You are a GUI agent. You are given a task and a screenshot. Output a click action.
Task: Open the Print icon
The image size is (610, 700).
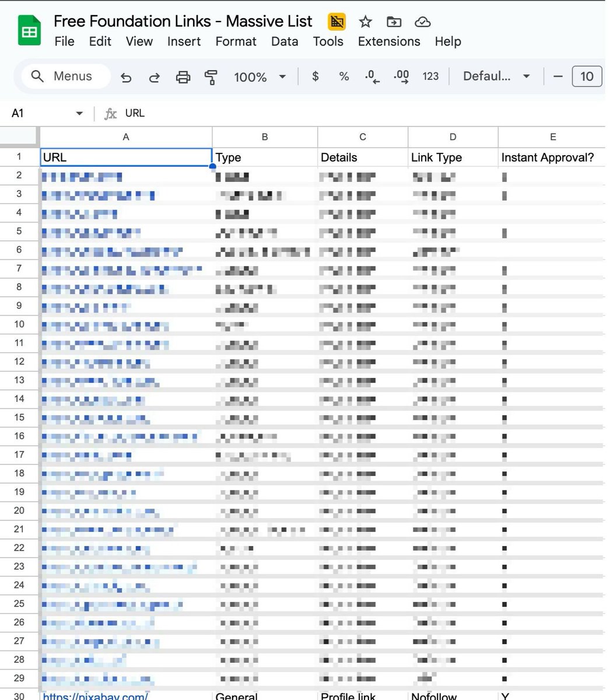pyautogui.click(x=183, y=76)
